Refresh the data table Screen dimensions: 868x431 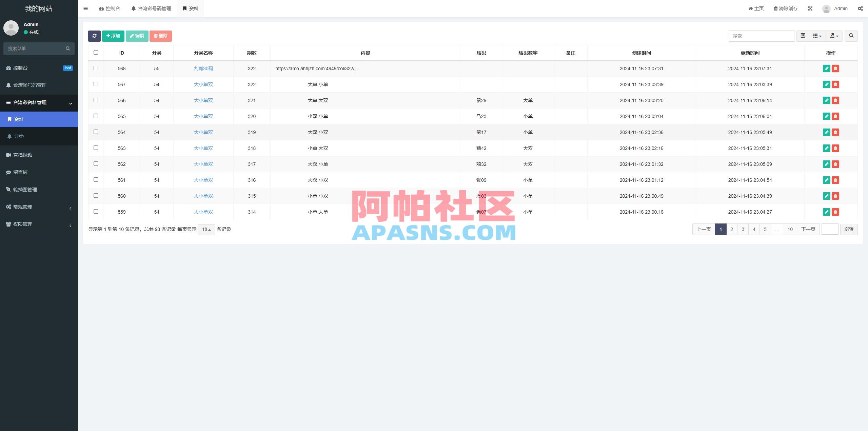click(x=95, y=36)
